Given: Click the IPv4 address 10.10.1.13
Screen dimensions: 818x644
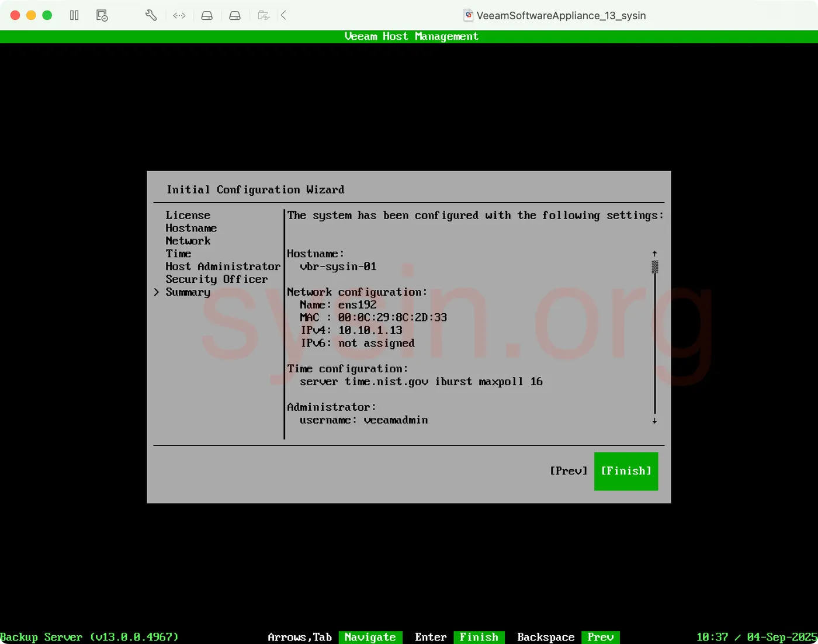Looking at the screenshot, I should click(370, 331).
